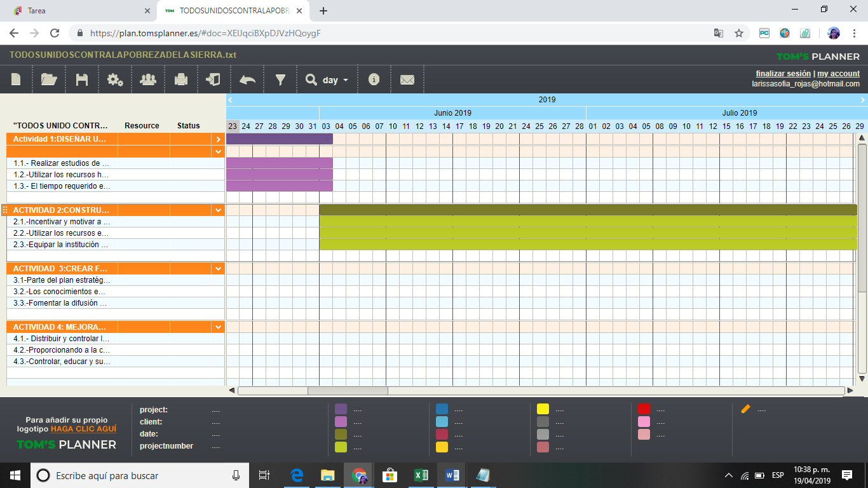Click the share/collaborate people icon

(x=148, y=79)
